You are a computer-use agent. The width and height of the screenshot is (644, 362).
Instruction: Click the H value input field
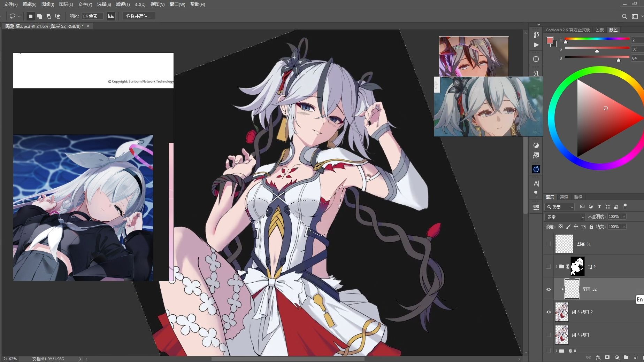point(637,40)
